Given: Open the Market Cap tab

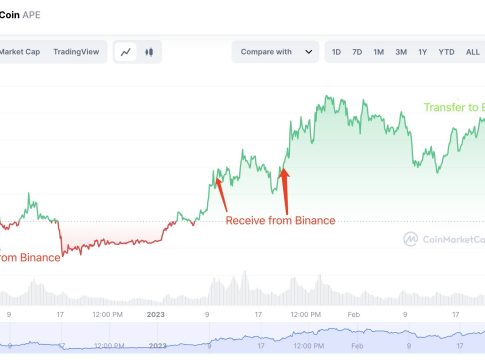Looking at the screenshot, I should pyautogui.click(x=20, y=52).
